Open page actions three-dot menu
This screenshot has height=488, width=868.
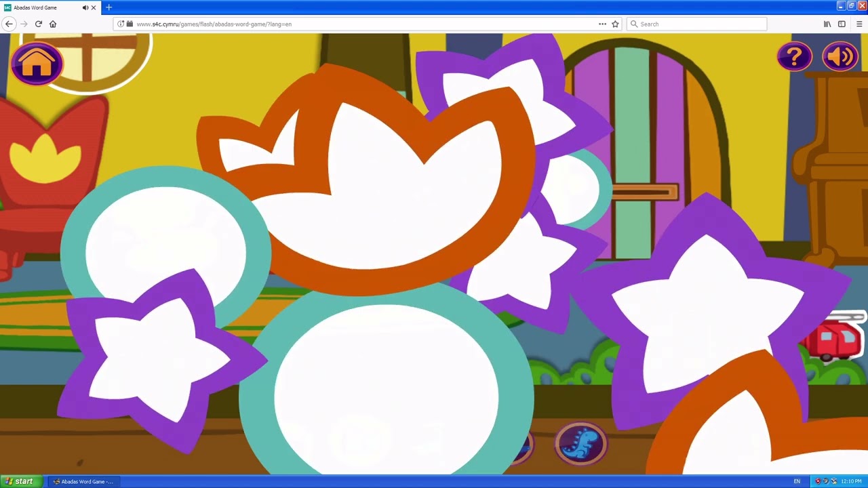602,24
